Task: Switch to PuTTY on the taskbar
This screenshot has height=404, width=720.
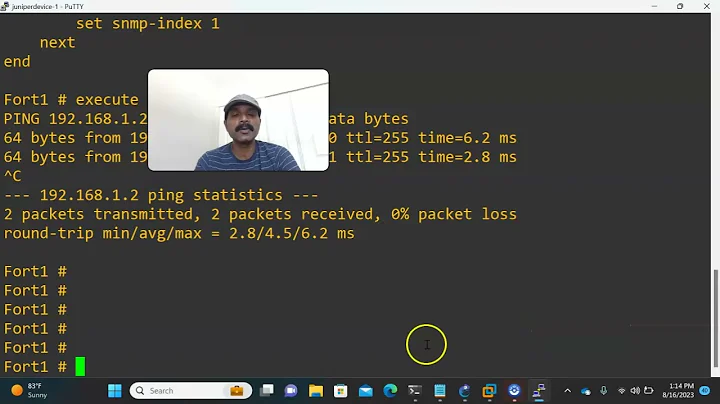Action: click(x=539, y=391)
